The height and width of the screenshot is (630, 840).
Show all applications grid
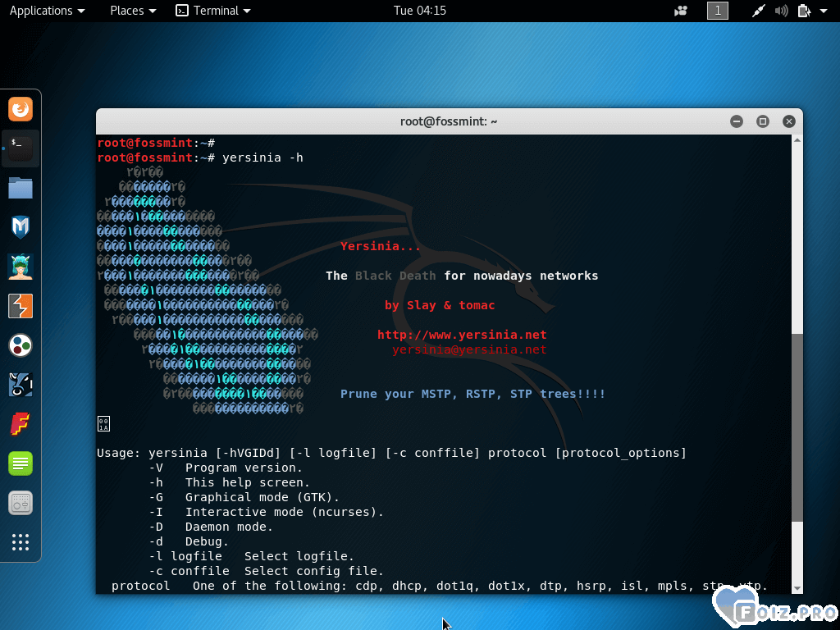21,542
